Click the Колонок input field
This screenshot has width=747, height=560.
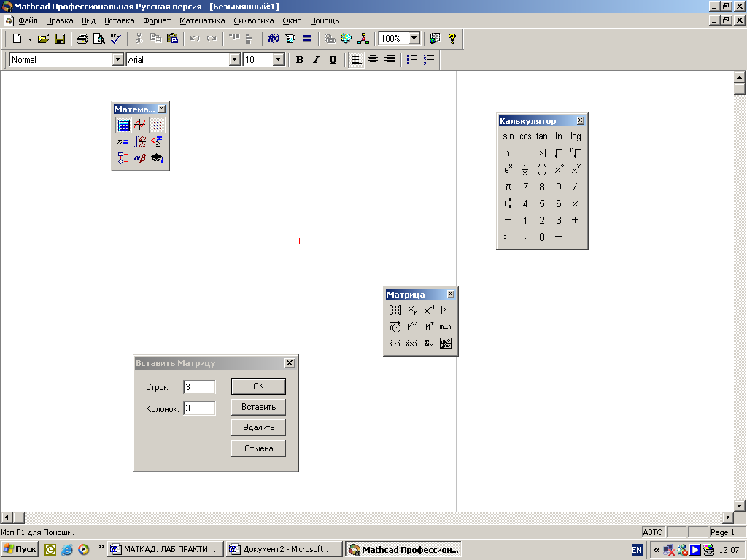(x=199, y=408)
